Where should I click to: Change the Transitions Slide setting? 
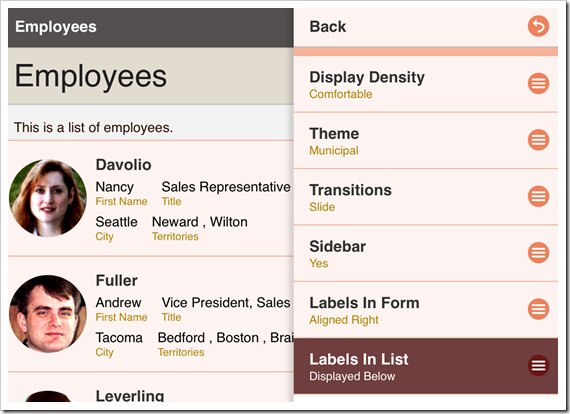click(x=426, y=197)
